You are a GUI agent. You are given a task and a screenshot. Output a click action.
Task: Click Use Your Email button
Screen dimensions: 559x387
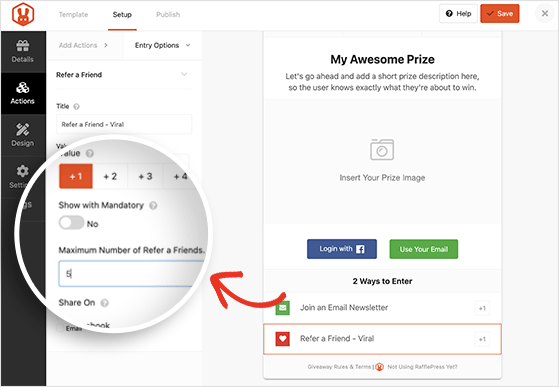(x=424, y=249)
